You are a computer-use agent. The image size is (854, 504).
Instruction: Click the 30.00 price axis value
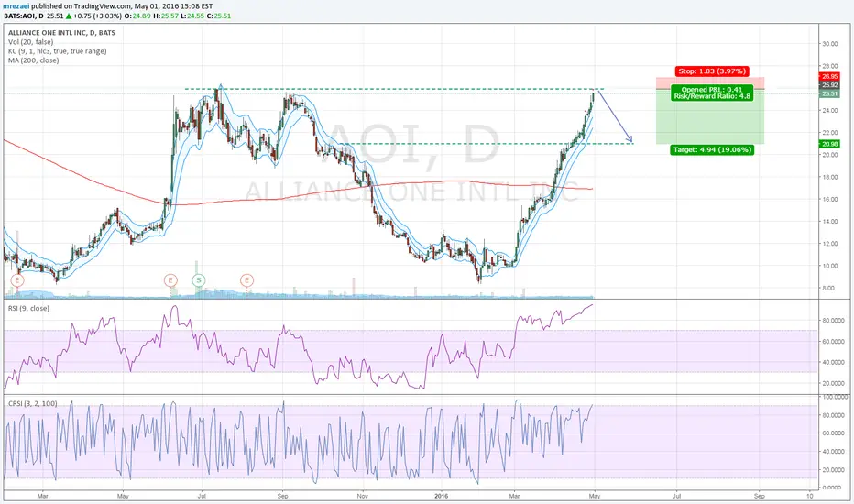pos(830,44)
